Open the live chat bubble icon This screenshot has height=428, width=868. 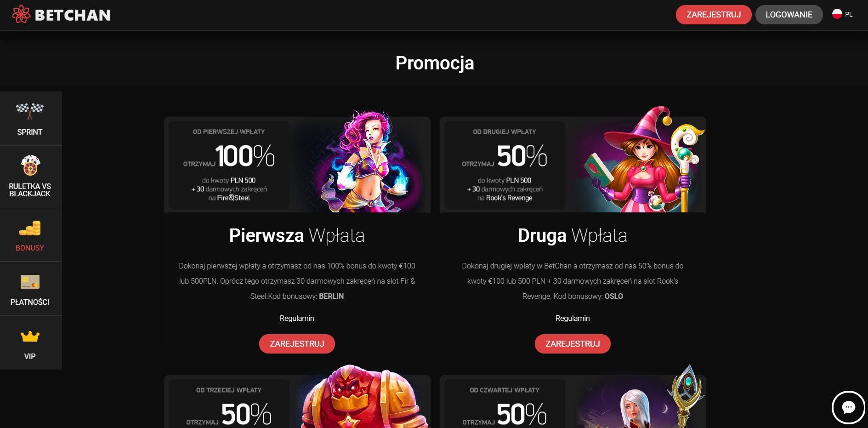848,407
